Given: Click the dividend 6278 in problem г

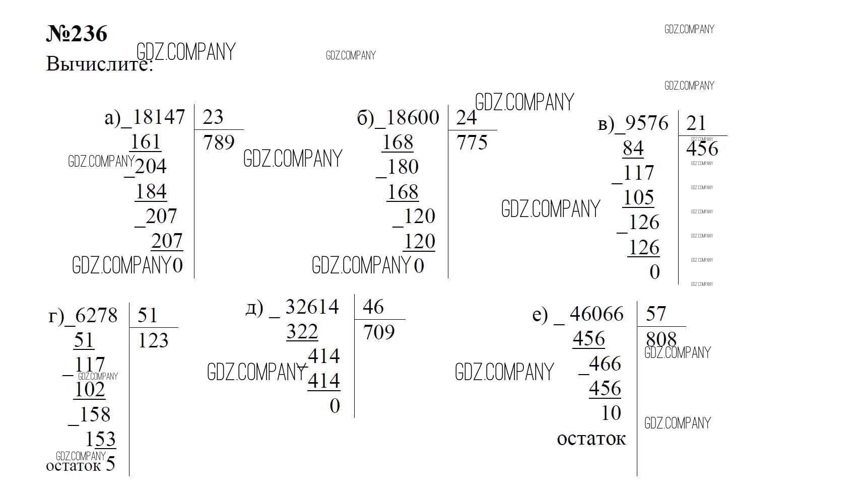Looking at the screenshot, I should pos(96,316).
